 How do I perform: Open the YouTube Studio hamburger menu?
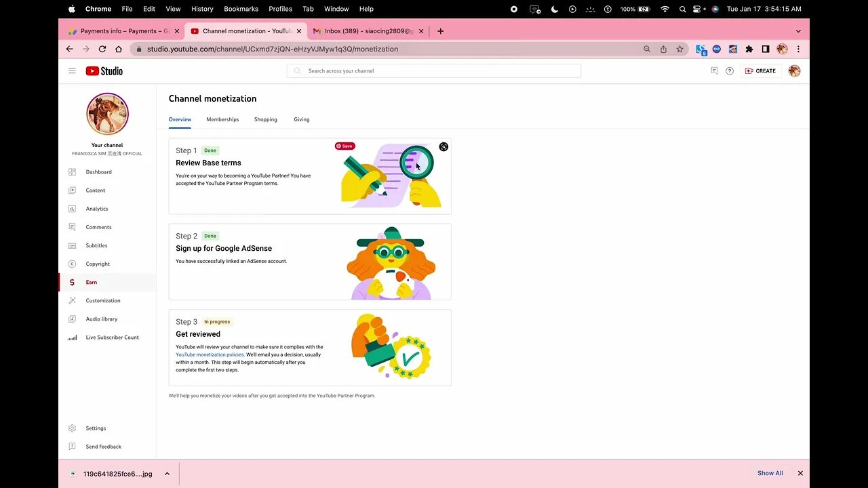point(72,70)
